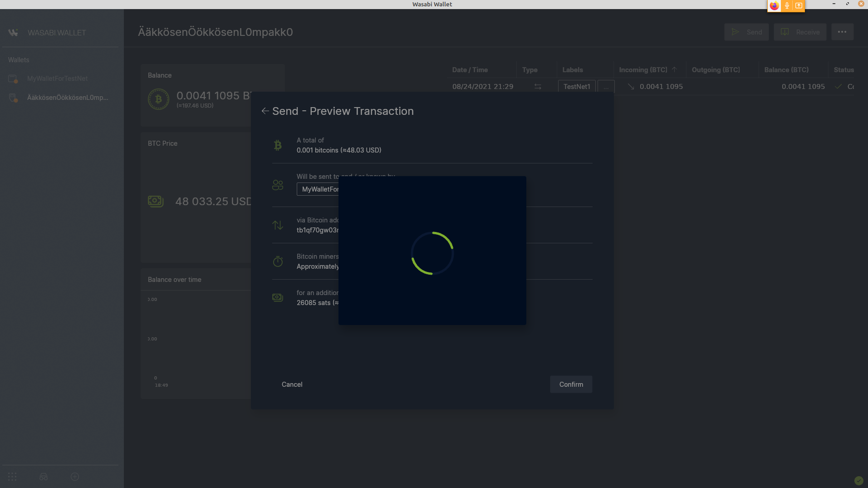Image resolution: width=868 pixels, height=488 pixels.
Task: Click the TestNet1 label tag
Action: point(577,87)
